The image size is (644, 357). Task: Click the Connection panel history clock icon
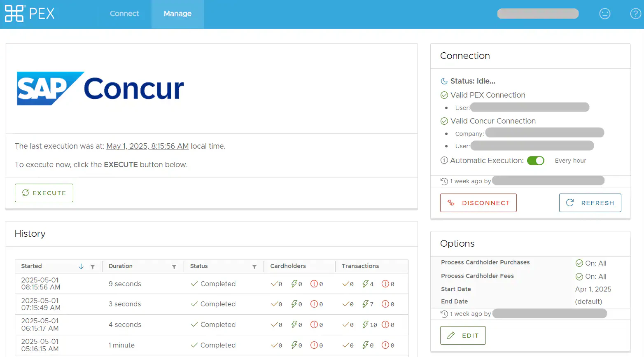click(444, 181)
